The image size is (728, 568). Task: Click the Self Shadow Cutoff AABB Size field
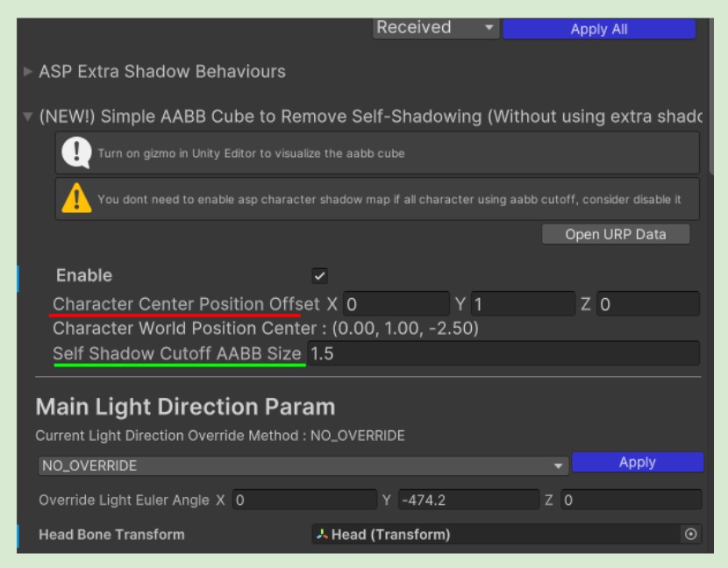[503, 353]
